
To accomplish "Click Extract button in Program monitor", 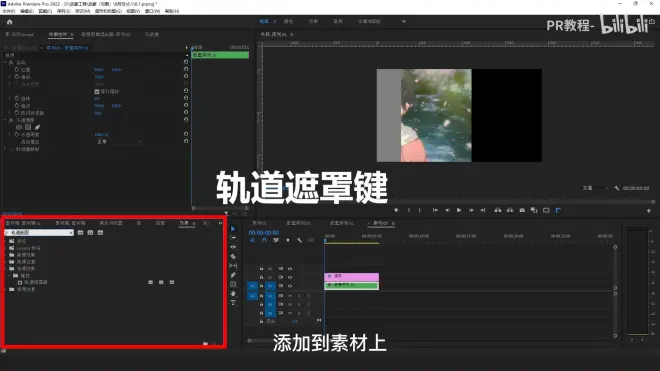I will tap(510, 210).
